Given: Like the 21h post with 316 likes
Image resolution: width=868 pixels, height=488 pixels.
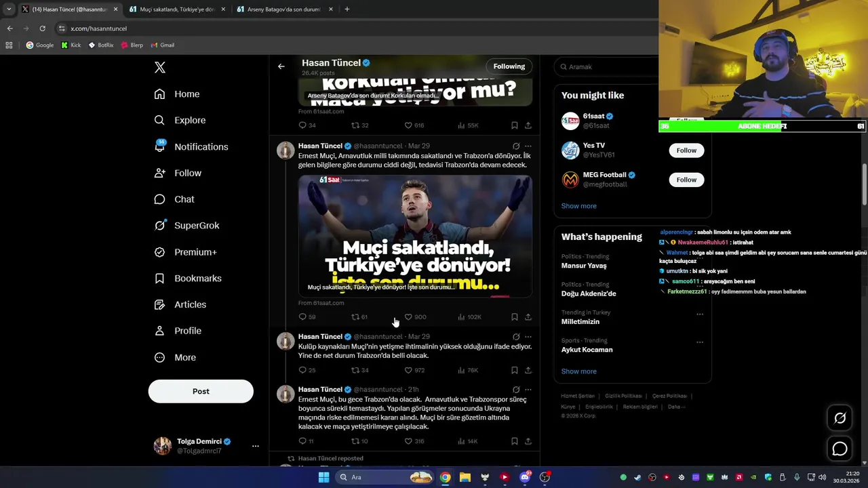Looking at the screenshot, I should coord(414,441).
